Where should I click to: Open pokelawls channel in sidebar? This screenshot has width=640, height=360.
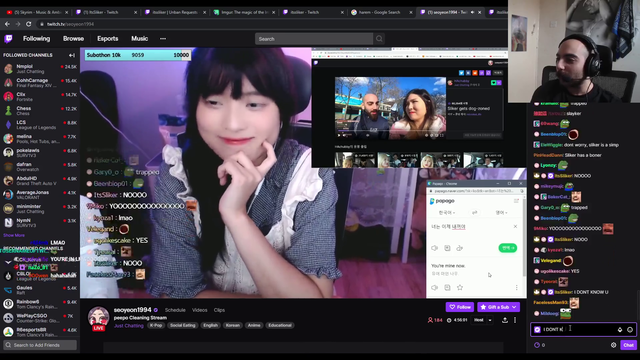pos(40,153)
